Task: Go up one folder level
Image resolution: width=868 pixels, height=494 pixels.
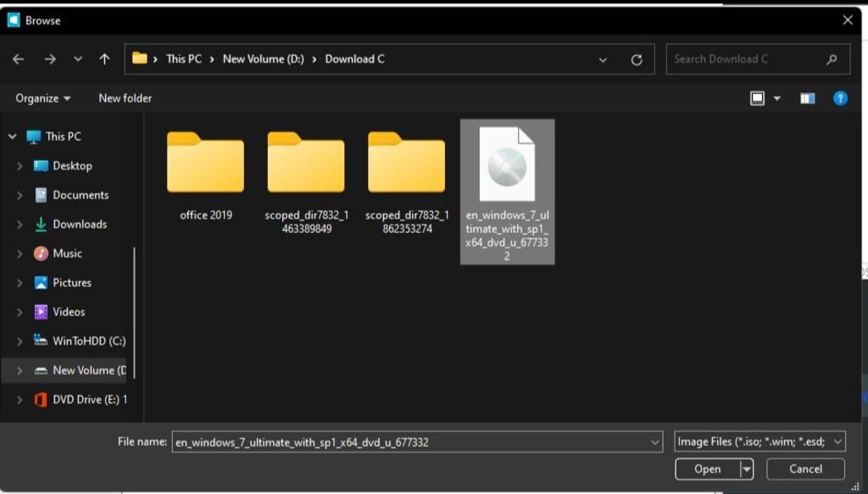Action: coord(104,59)
